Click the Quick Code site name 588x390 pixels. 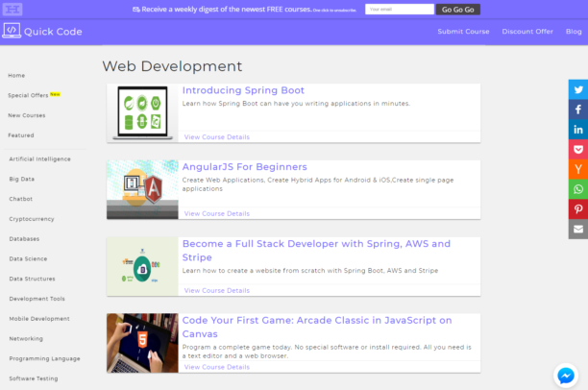tap(53, 32)
